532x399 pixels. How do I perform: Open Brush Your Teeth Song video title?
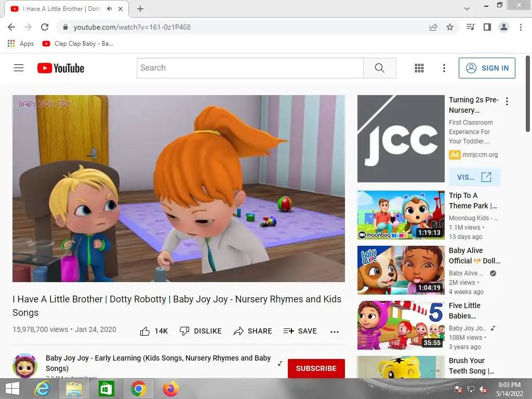tap(472, 366)
